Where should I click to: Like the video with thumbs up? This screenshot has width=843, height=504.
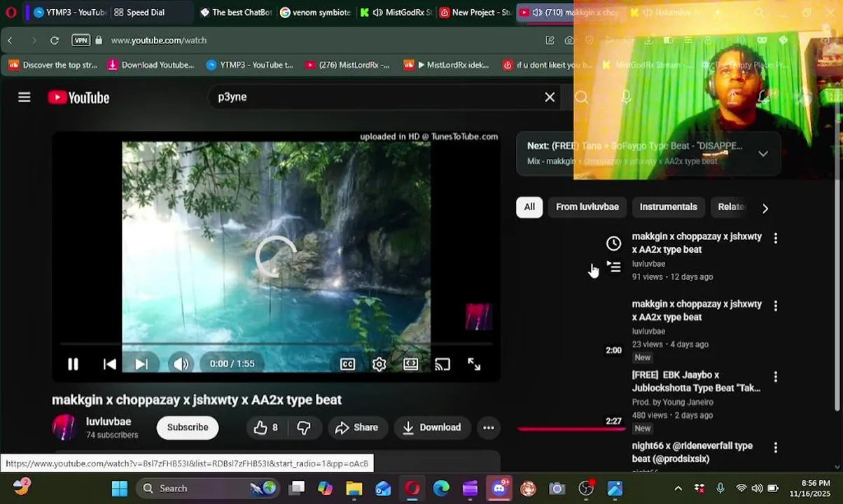pyautogui.click(x=266, y=428)
